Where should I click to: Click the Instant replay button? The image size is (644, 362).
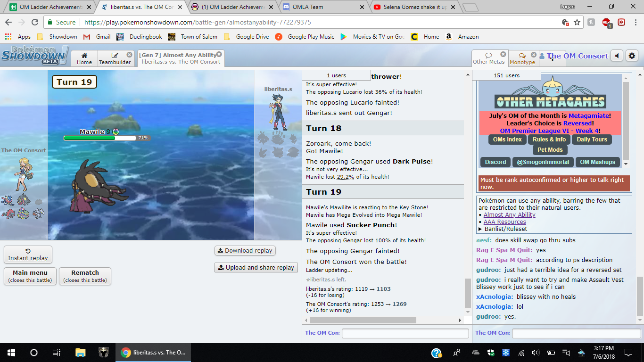(28, 255)
